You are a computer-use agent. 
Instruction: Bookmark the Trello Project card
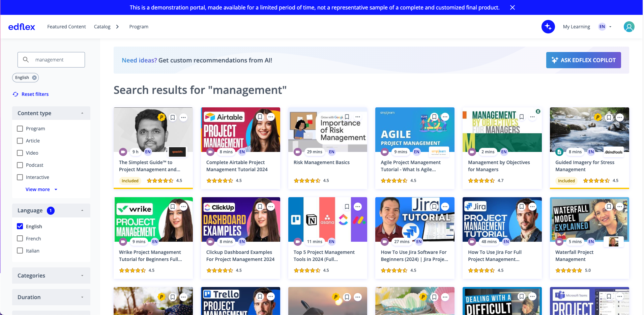260,296
